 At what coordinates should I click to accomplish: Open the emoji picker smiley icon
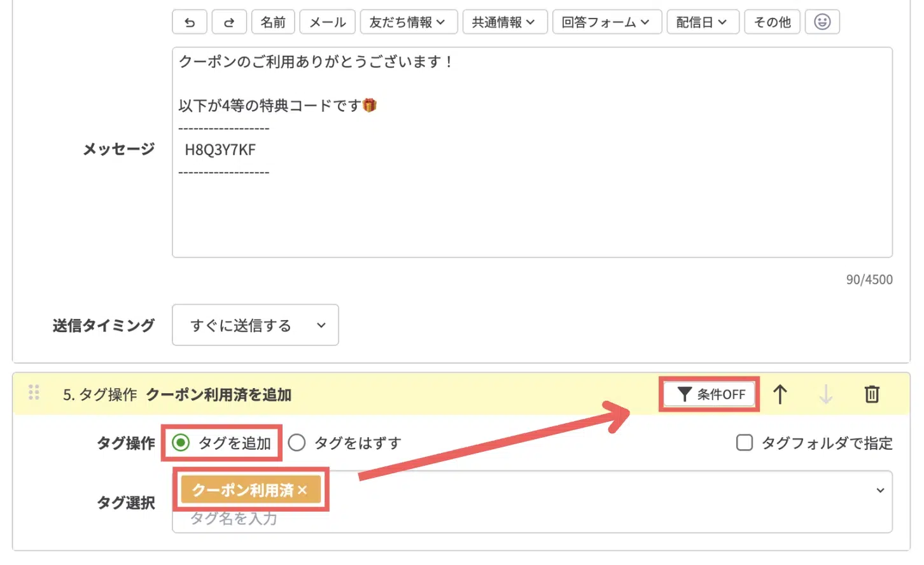click(x=822, y=22)
